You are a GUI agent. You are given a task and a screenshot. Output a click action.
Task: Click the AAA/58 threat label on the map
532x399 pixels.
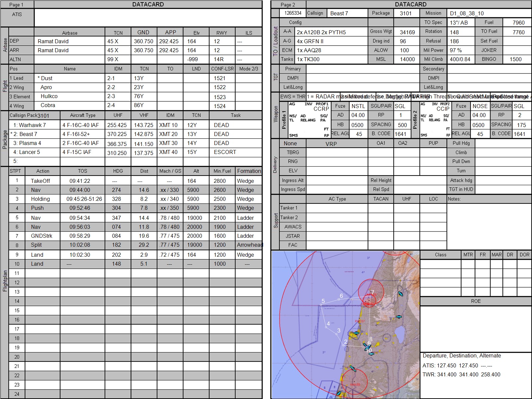(355, 384)
